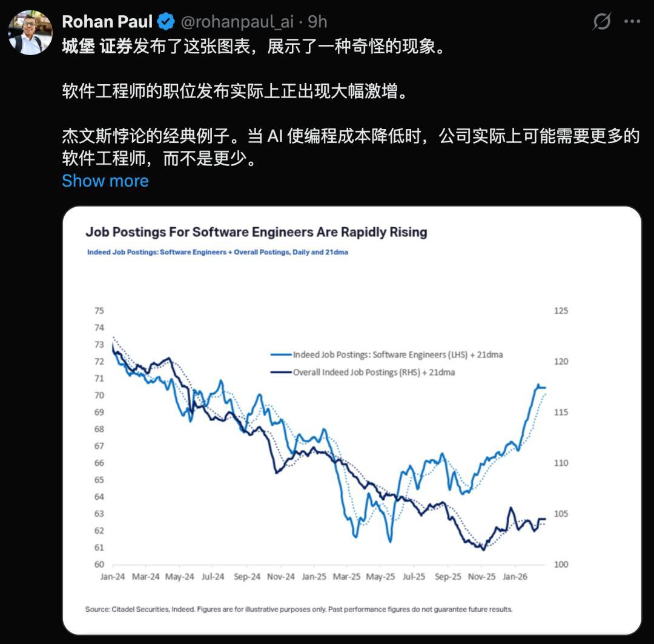Image resolution: width=654 pixels, height=644 pixels.
Task: Click the Jan-24 x-axis label
Action: coord(113,577)
